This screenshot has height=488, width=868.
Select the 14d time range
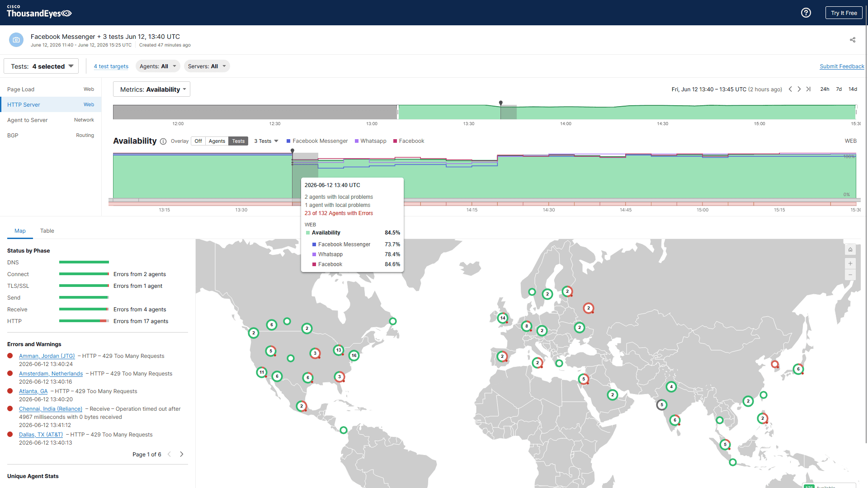tap(853, 89)
